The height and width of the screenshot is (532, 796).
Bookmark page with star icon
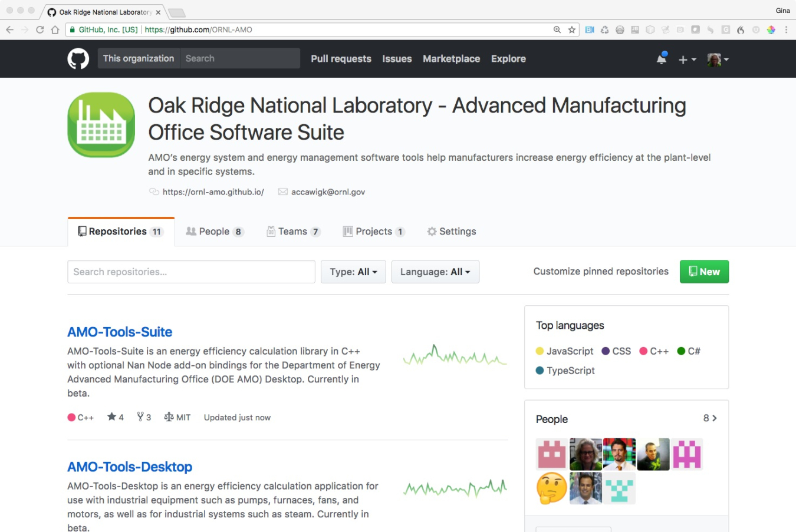pos(572,29)
